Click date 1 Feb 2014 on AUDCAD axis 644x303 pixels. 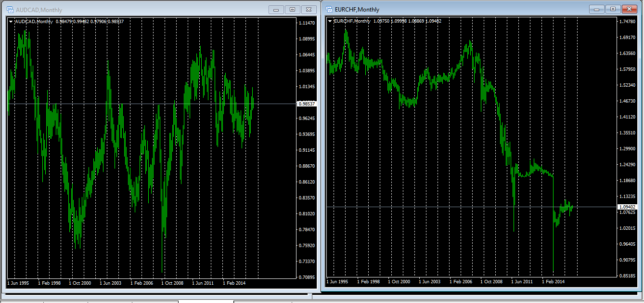(x=234, y=283)
